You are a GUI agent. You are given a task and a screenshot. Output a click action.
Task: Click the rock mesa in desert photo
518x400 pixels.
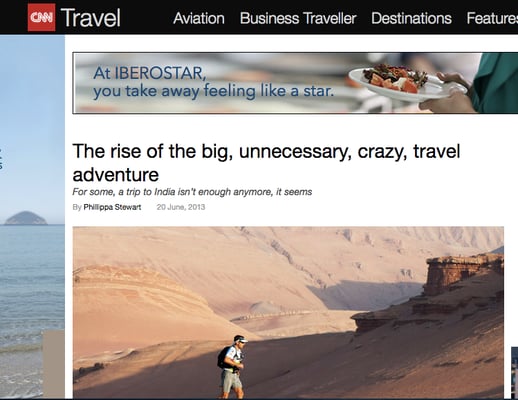[464, 273]
